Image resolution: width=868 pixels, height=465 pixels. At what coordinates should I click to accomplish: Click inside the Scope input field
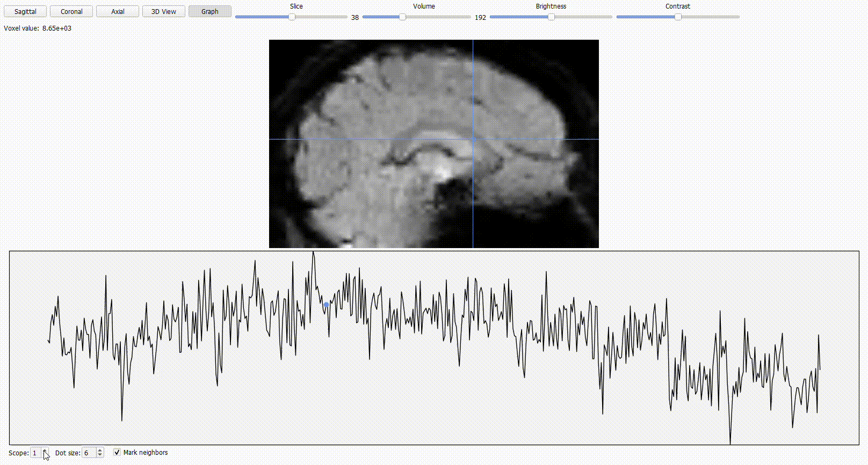(36, 453)
